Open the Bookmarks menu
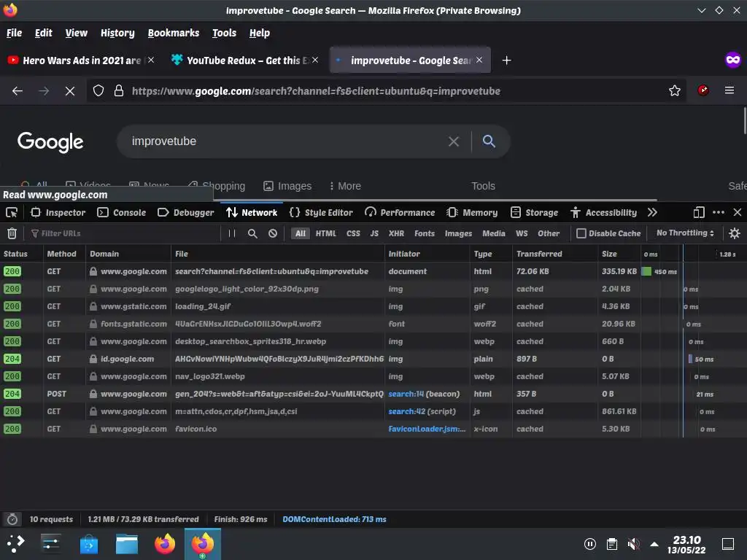747x560 pixels. point(174,33)
